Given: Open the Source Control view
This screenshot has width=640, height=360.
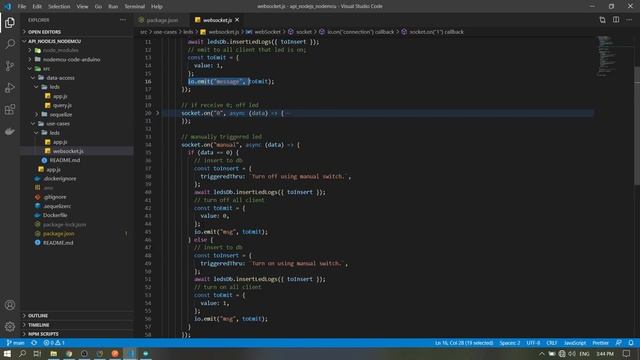Looking at the screenshot, I should (10, 66).
